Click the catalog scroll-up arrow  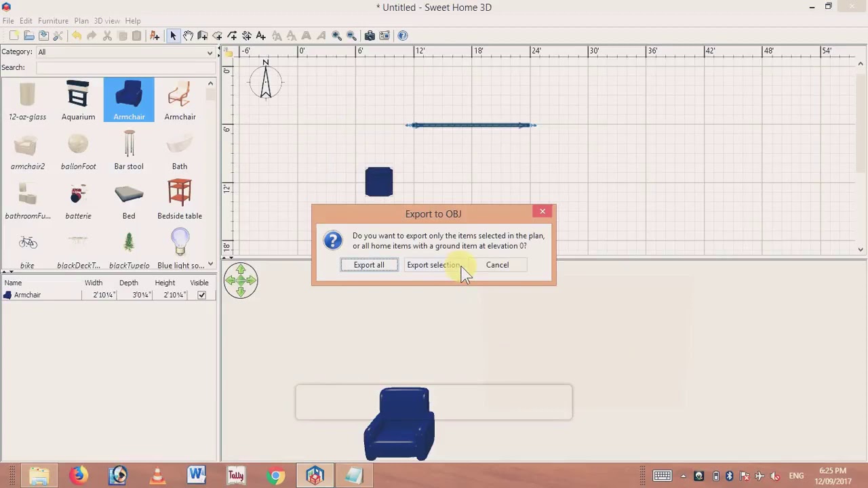coord(211,83)
